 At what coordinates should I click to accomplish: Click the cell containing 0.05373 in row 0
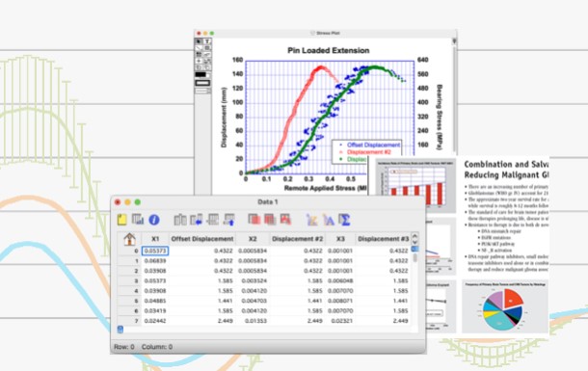tap(155, 251)
